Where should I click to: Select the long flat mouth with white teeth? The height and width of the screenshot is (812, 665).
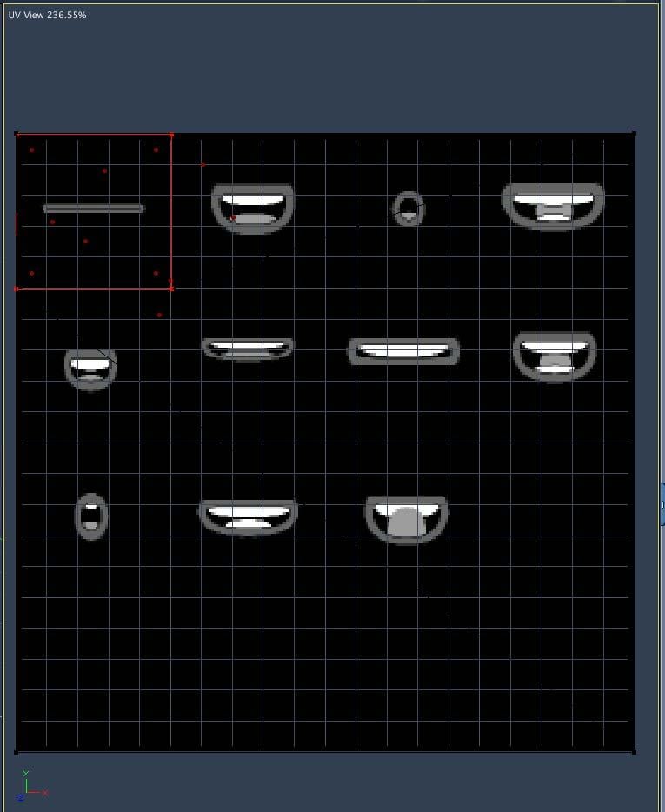[x=403, y=351]
